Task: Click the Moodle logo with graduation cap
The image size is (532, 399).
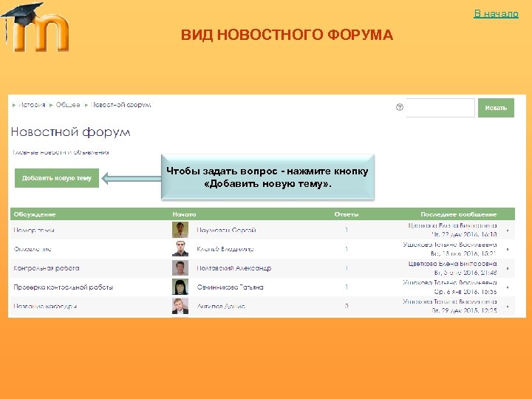Action: [x=35, y=27]
